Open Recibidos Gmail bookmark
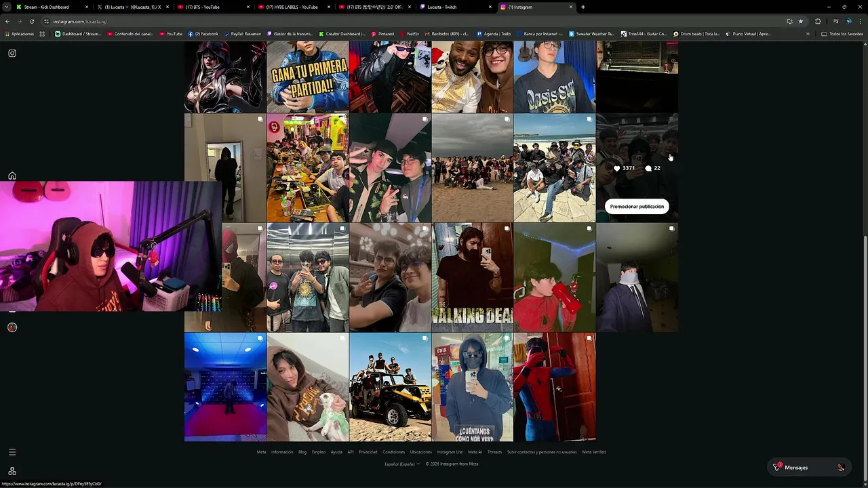Image resolution: width=868 pixels, height=488 pixels. [447, 34]
